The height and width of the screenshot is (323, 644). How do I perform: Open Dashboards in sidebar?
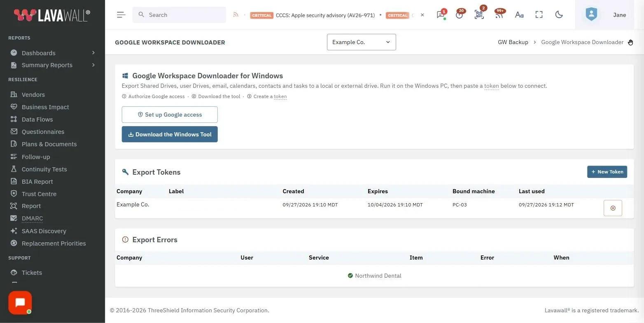tap(38, 53)
